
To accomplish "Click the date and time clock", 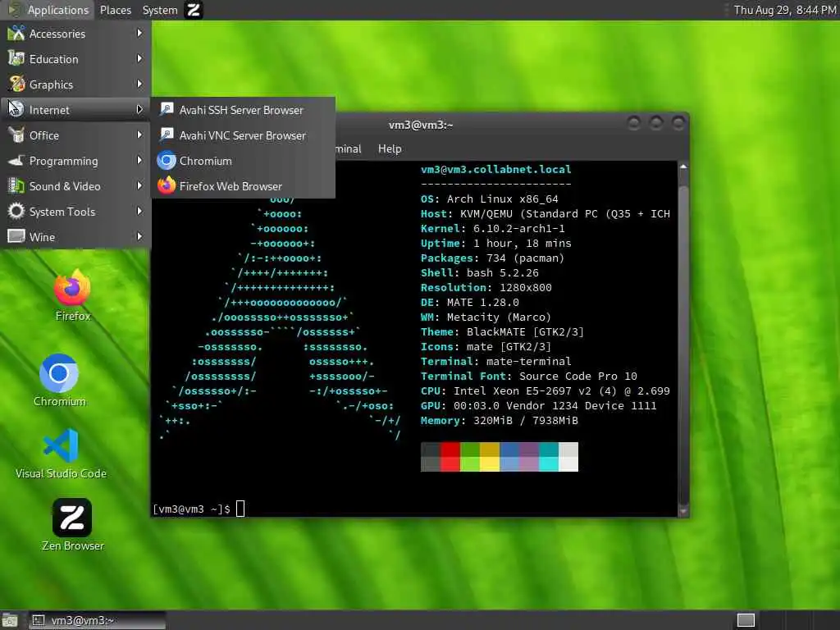I will pos(785,10).
